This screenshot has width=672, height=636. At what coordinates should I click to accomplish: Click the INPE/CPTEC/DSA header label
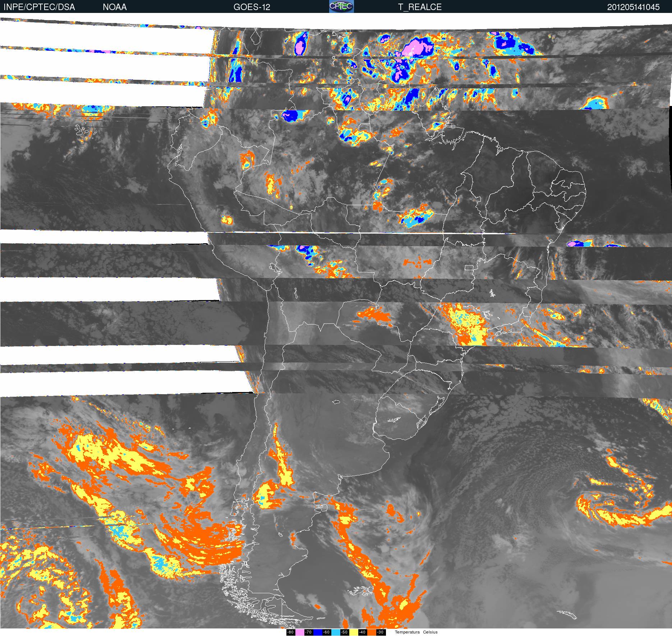pos(39,7)
